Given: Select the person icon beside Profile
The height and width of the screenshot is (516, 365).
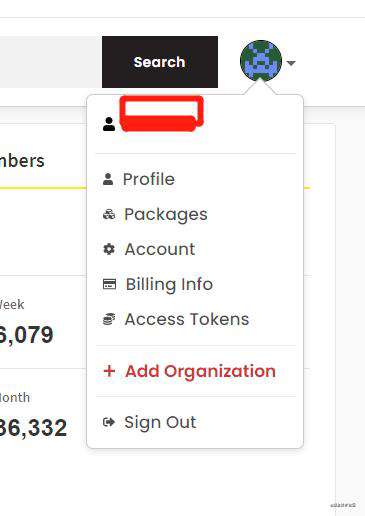Looking at the screenshot, I should (x=108, y=179).
